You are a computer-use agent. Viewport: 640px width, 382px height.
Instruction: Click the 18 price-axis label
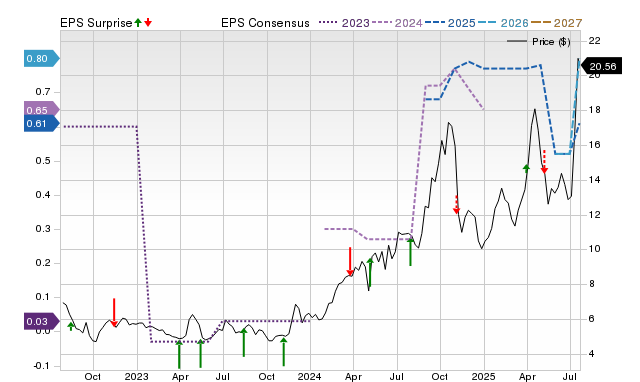[x=595, y=110]
